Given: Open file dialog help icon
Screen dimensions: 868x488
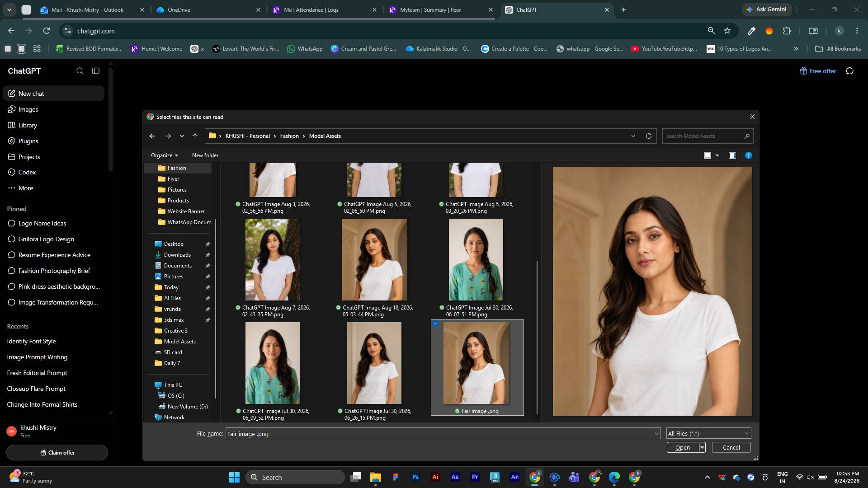Looking at the screenshot, I should (749, 155).
